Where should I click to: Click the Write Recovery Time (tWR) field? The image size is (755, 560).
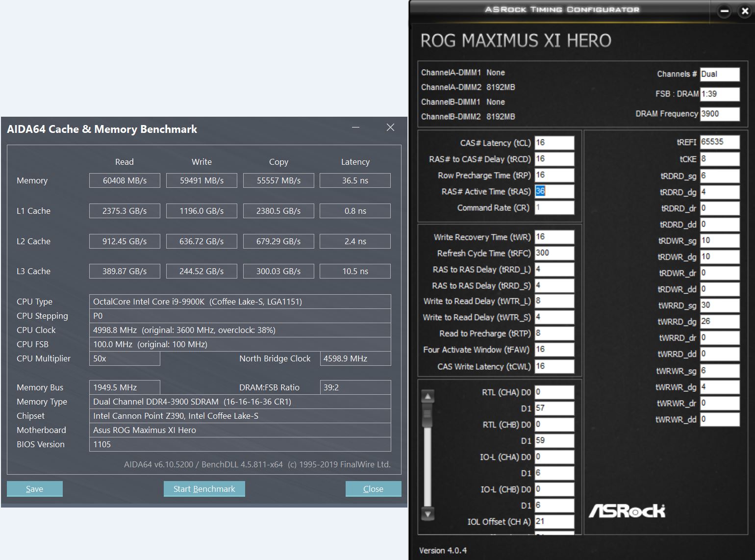pos(554,237)
